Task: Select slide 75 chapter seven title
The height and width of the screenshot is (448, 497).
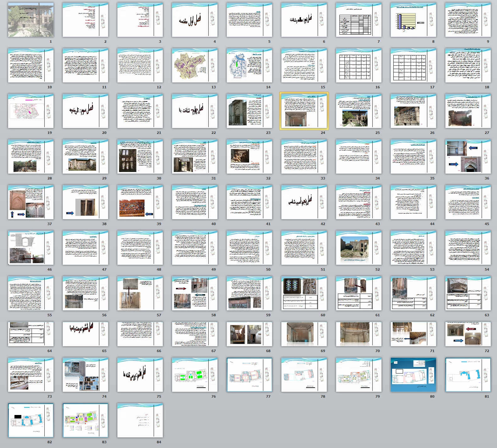Action: pyautogui.click(x=140, y=375)
